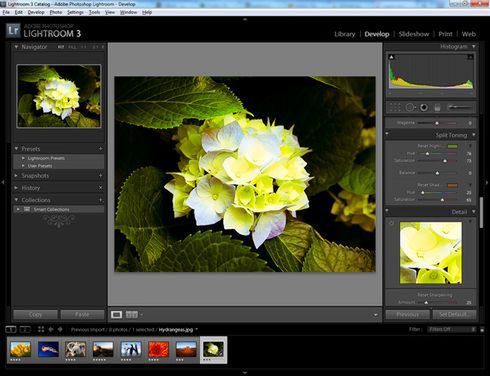Open Grid view from filmstrip bar
The width and height of the screenshot is (490, 376).
tap(41, 329)
